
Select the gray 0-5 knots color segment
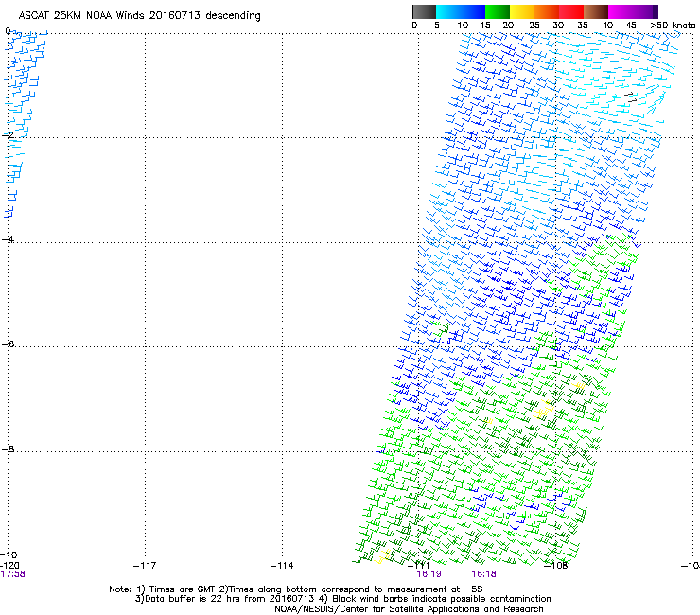pyautogui.click(x=424, y=11)
